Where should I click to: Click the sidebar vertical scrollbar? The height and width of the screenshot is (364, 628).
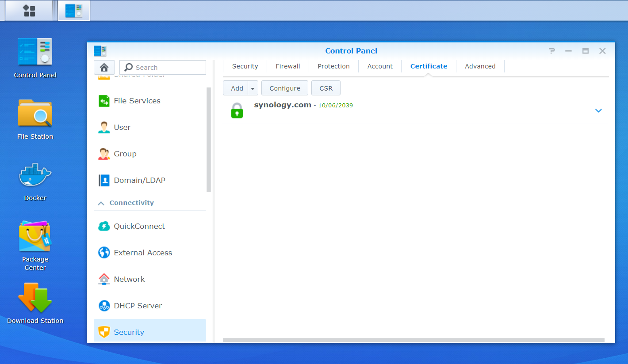(x=209, y=140)
